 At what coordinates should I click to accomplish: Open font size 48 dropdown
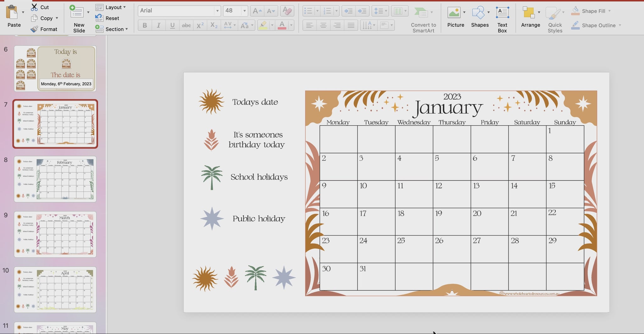(x=244, y=11)
